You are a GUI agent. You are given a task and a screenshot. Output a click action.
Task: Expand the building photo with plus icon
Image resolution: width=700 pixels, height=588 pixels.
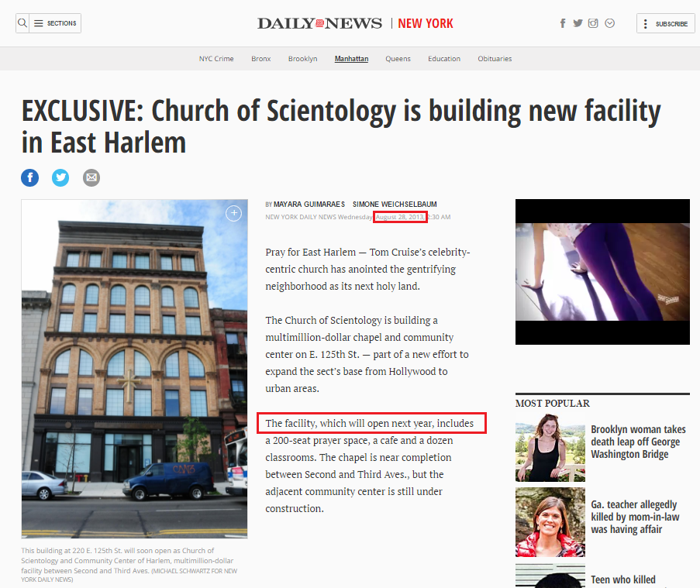(233, 213)
